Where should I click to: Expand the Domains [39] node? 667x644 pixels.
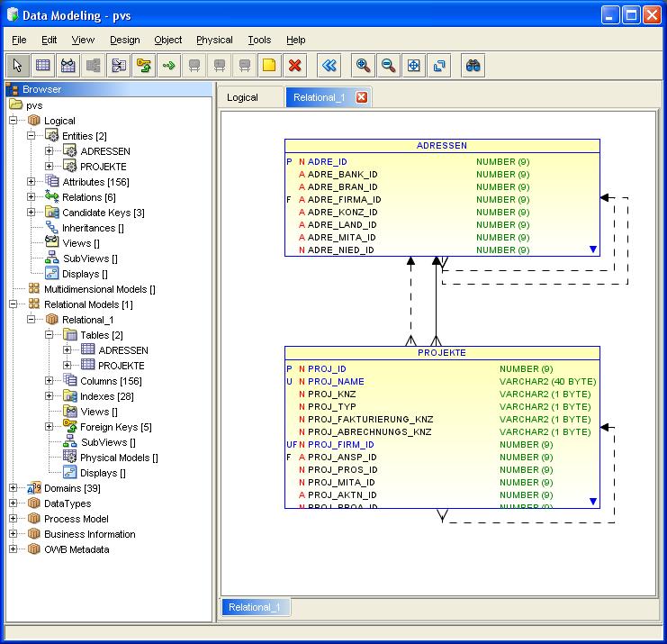coord(14,488)
